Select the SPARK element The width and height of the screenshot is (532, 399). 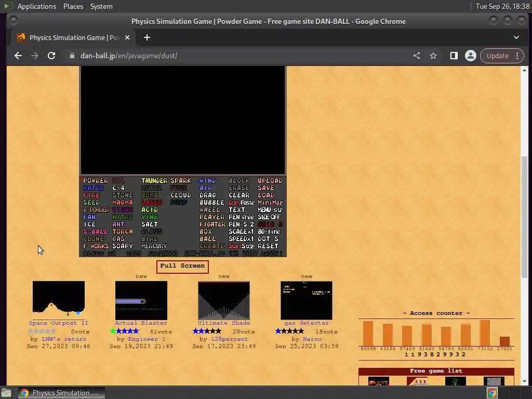[181, 181]
